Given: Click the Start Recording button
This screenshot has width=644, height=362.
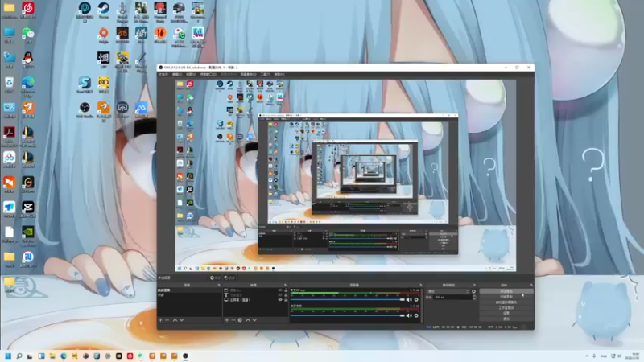Looking at the screenshot, I should pyautogui.click(x=506, y=297).
